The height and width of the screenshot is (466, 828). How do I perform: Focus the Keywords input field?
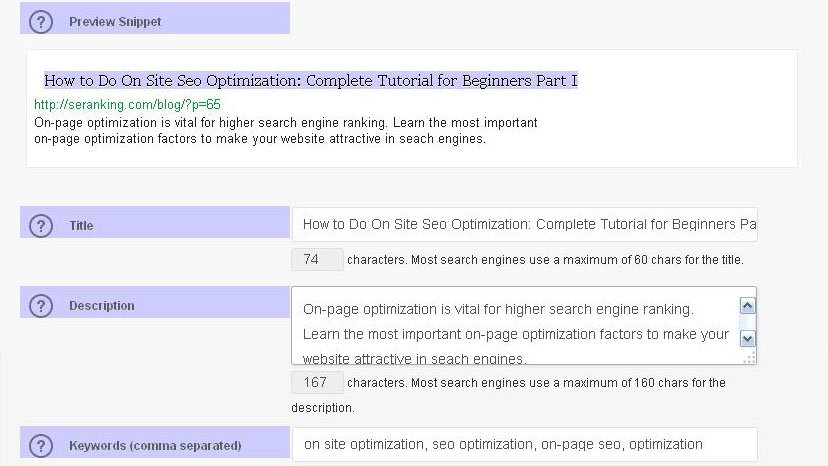click(524, 444)
